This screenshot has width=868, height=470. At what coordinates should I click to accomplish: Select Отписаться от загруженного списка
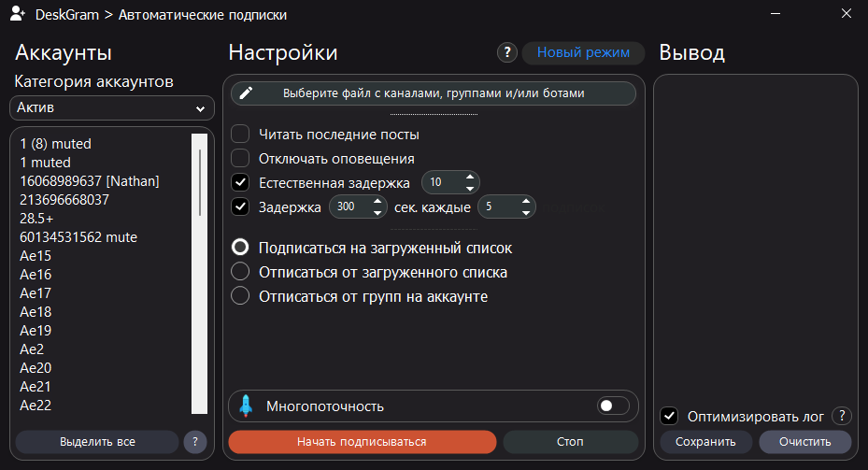(240, 272)
